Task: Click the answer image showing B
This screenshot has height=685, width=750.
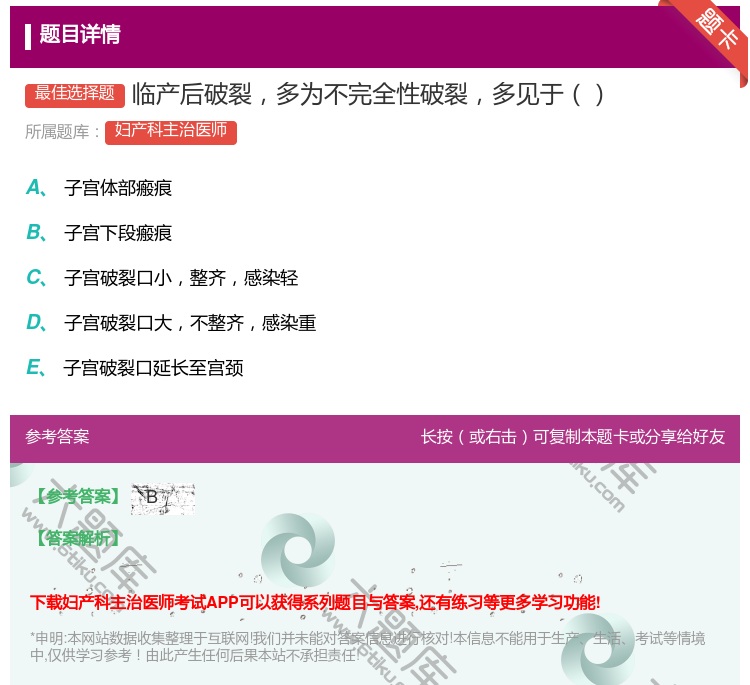Action: (x=163, y=499)
